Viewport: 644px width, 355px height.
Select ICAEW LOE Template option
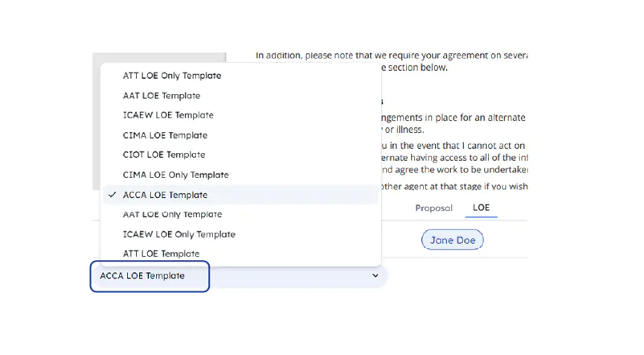pyautogui.click(x=168, y=115)
